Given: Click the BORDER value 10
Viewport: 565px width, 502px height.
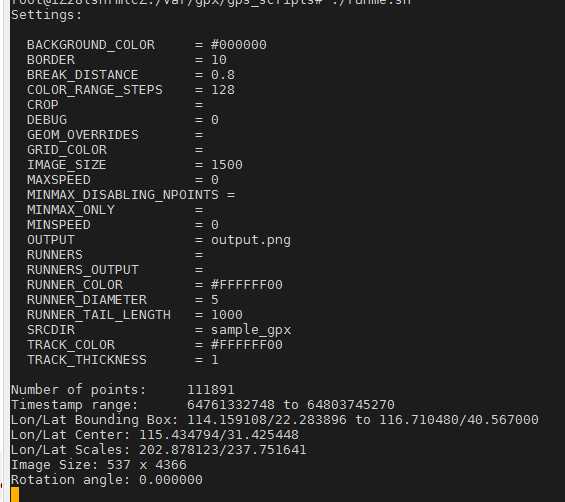Looking at the screenshot, I should click(x=219, y=60).
